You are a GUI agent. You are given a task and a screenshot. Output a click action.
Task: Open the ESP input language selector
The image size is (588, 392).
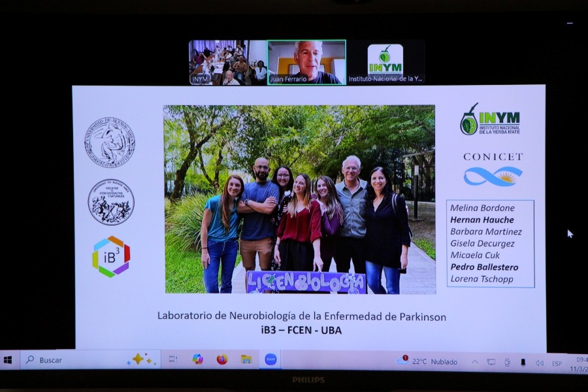[x=557, y=363]
